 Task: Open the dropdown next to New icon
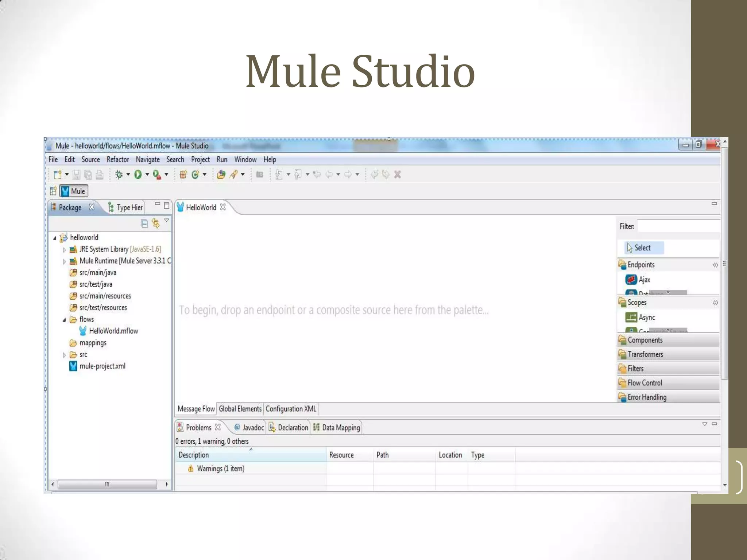pyautogui.click(x=67, y=175)
